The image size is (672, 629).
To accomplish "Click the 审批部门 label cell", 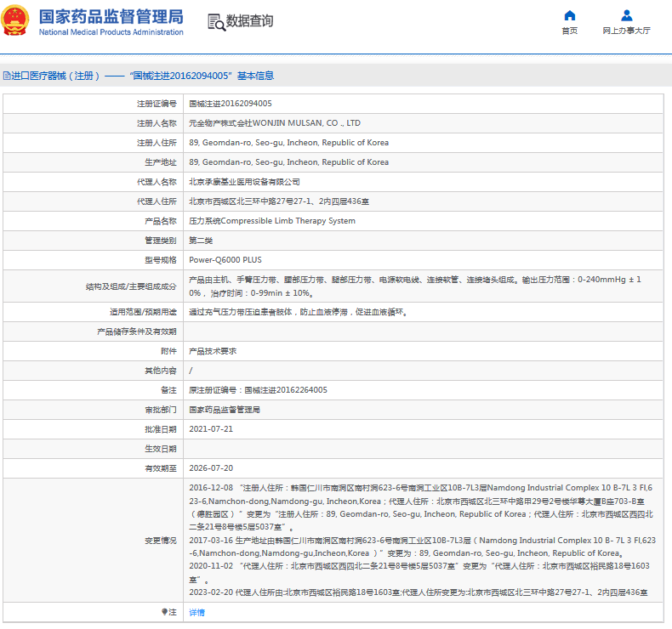I will [93, 410].
